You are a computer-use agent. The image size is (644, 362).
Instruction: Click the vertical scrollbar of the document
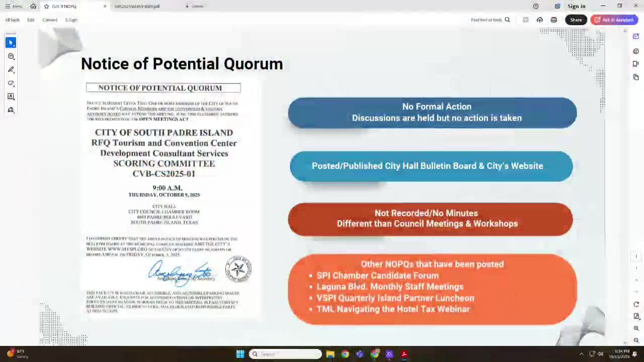coord(625,186)
